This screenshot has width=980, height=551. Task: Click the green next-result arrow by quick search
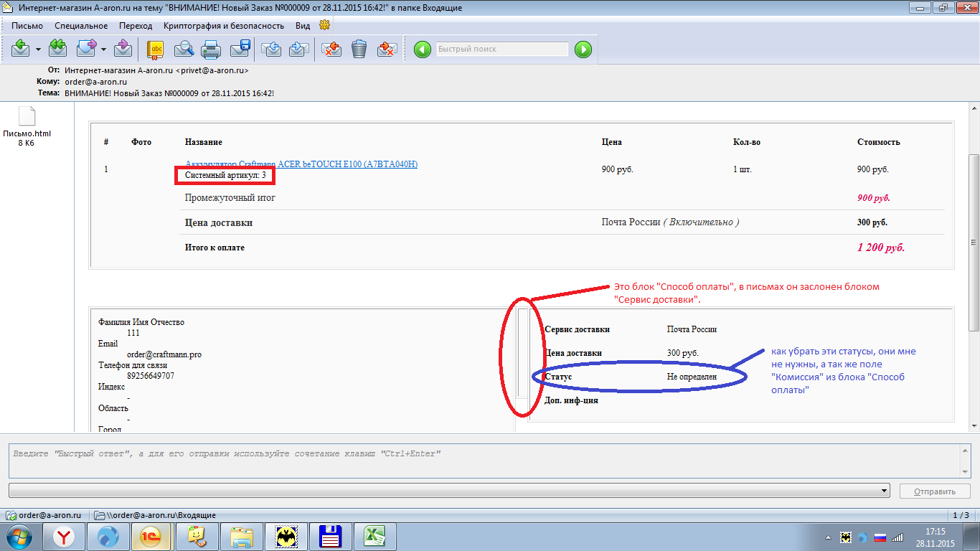point(583,50)
